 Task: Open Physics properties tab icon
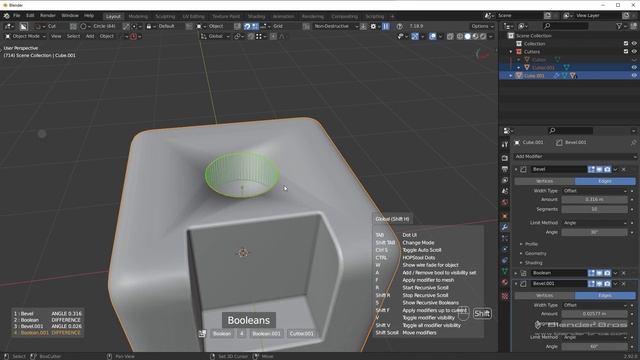click(505, 249)
